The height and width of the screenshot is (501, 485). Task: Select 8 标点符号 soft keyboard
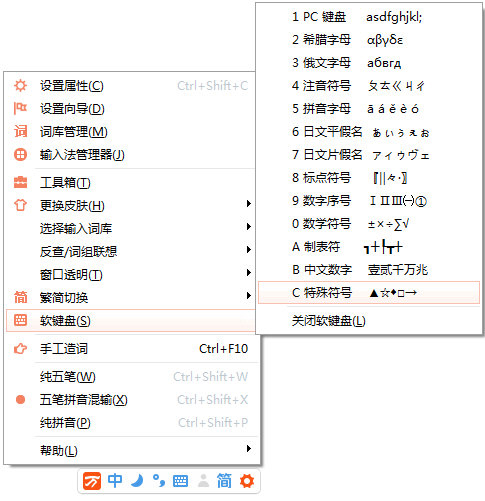369,178
